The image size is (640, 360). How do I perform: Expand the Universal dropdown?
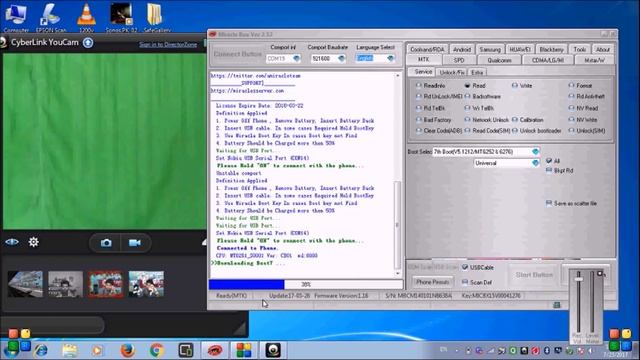(536, 163)
